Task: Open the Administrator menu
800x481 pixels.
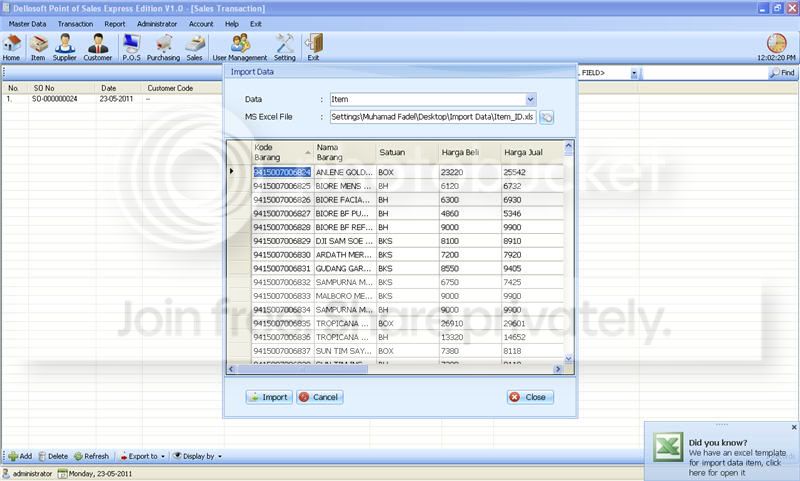Action: pos(157,24)
